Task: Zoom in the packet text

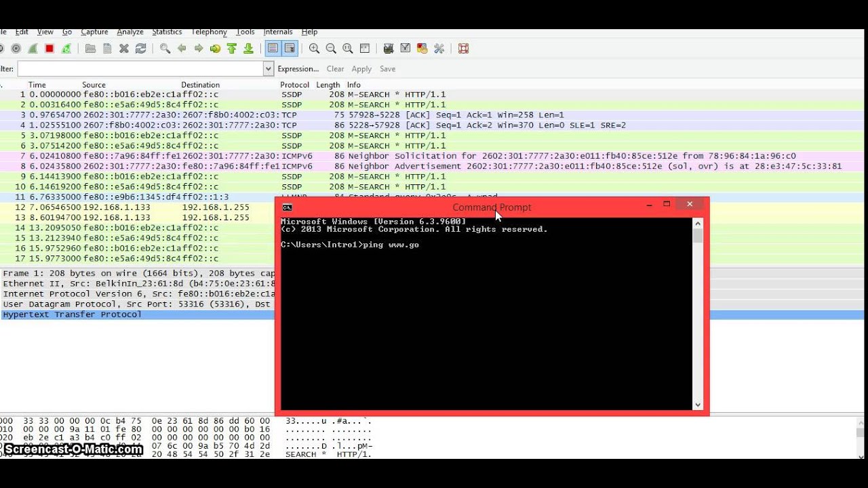Action: [x=314, y=48]
